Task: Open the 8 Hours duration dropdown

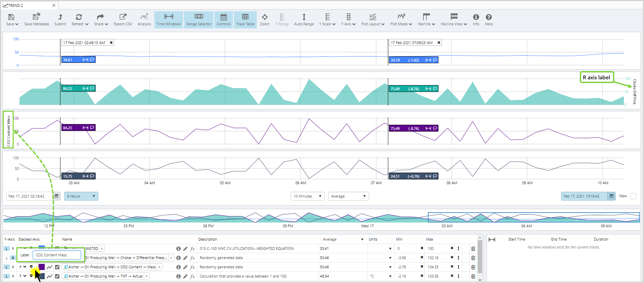Action: pos(81,196)
